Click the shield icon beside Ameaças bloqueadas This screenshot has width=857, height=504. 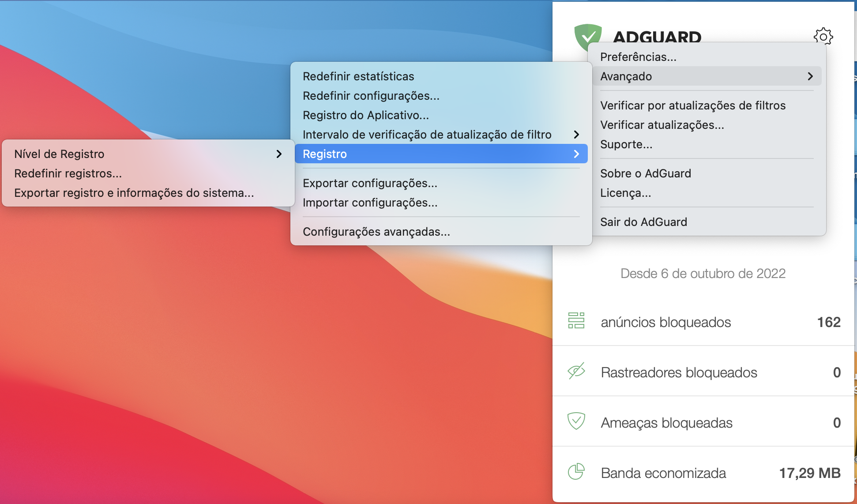[x=576, y=421]
